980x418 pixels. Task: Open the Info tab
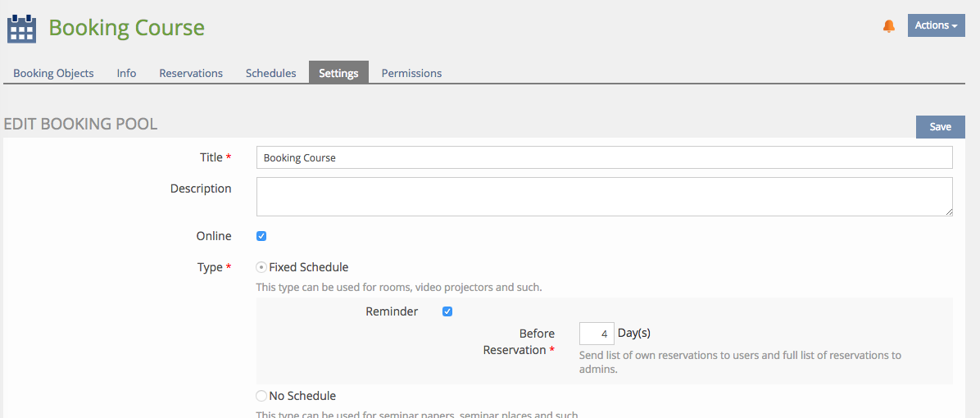pyautogui.click(x=126, y=73)
